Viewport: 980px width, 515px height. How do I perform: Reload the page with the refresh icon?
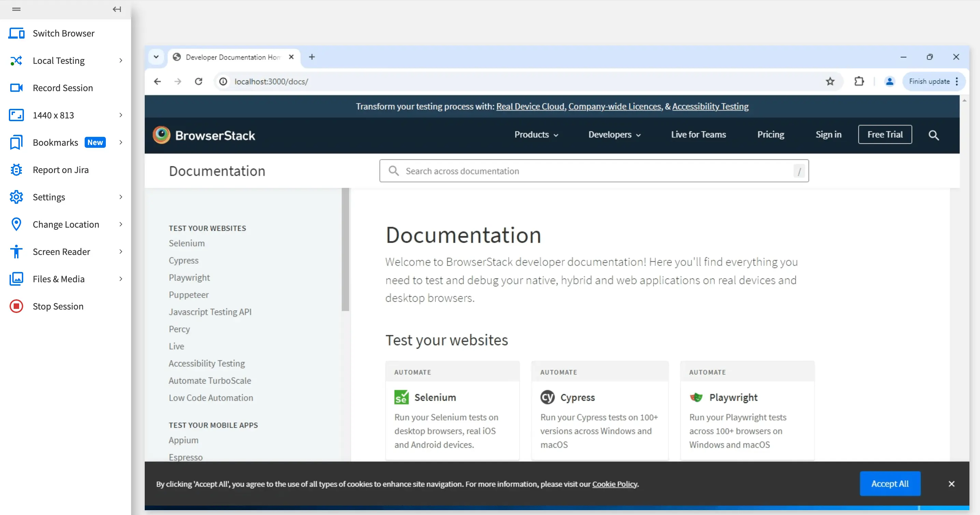coord(198,81)
